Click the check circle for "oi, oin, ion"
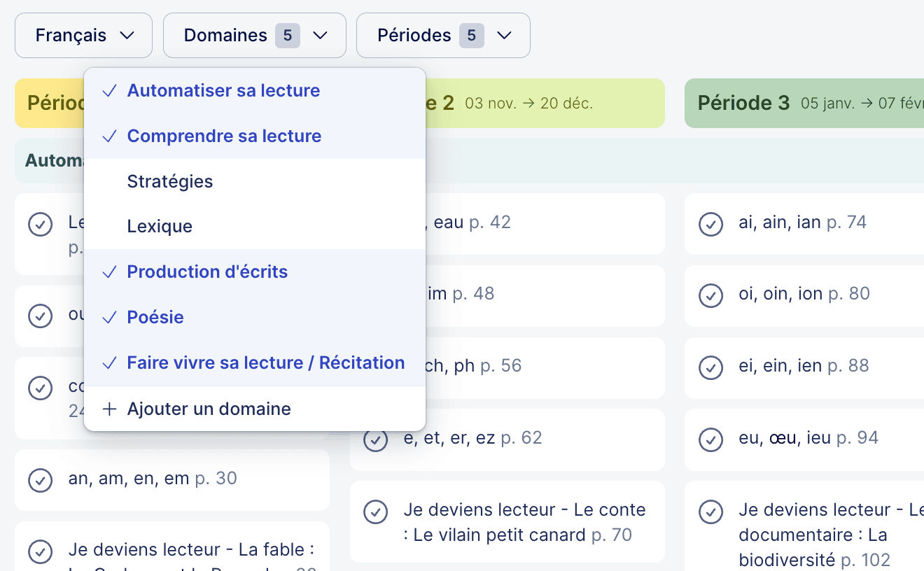Viewport: 924px width, 571px height. click(710, 295)
